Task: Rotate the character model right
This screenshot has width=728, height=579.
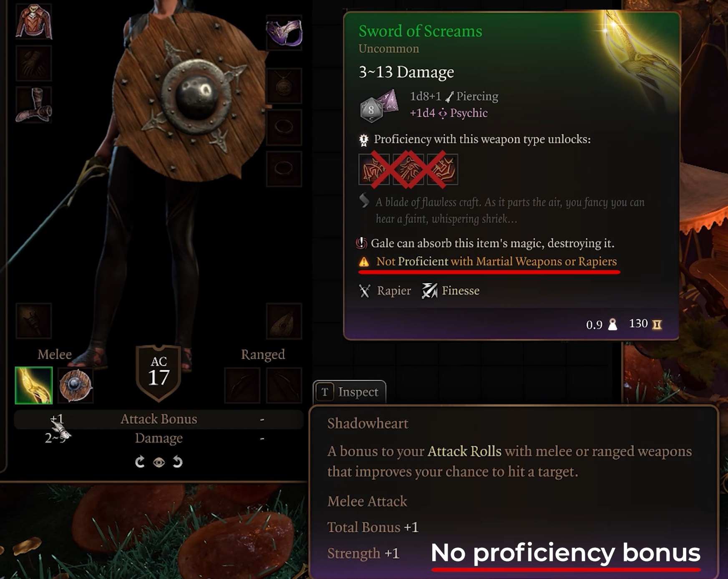Action: click(178, 462)
